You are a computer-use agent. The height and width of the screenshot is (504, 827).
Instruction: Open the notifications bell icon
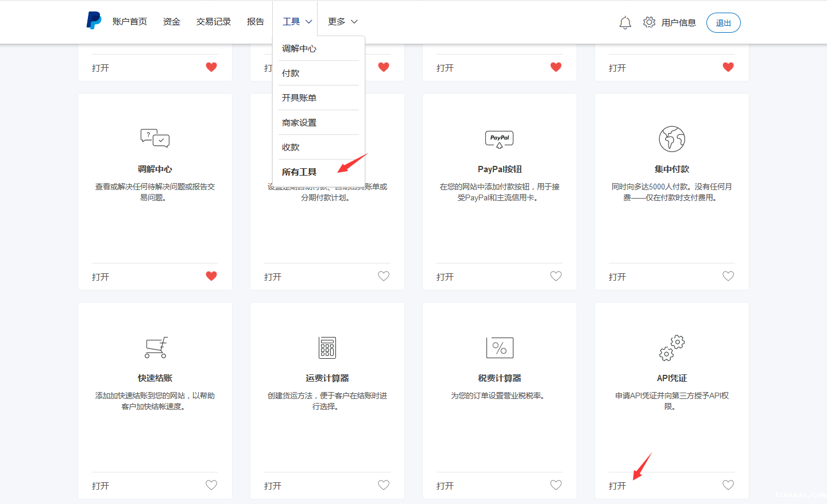pos(625,22)
